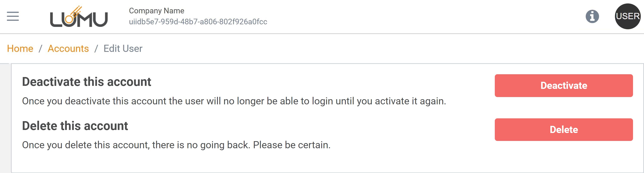Go to the Home breadcrumb link
Image resolution: width=644 pixels, height=173 pixels.
click(x=20, y=48)
